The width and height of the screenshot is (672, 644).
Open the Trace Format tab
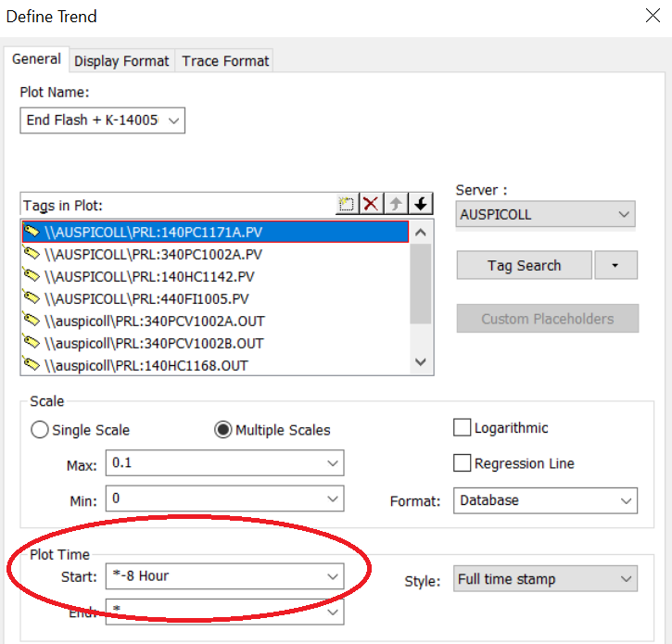[225, 61]
